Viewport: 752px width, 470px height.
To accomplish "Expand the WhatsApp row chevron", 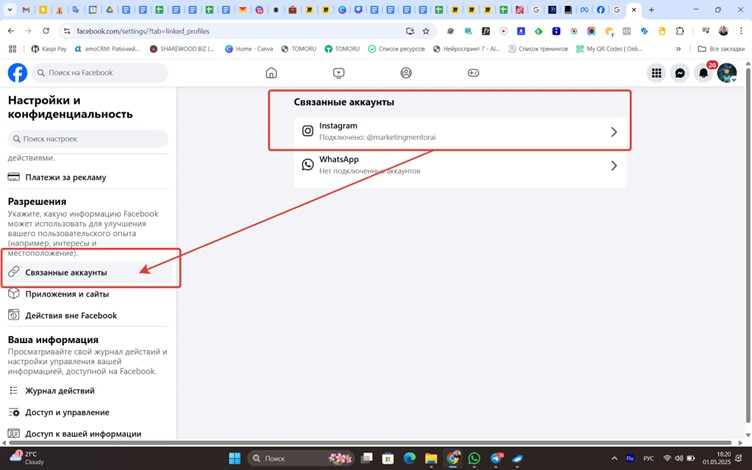I will tap(614, 165).
